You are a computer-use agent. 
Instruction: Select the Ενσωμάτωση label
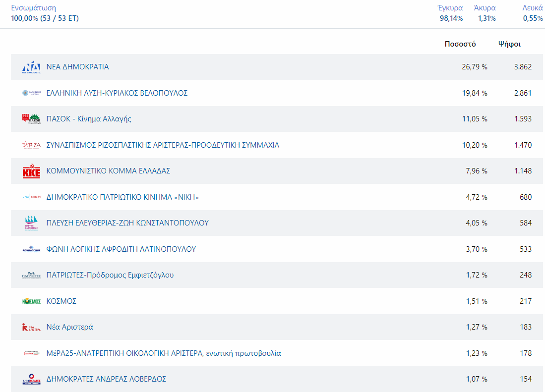(x=33, y=8)
